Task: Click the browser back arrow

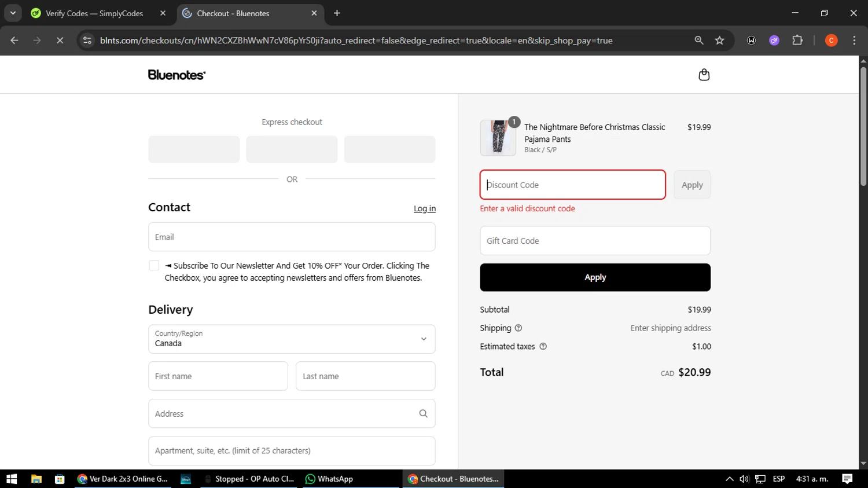Action: pos(14,41)
